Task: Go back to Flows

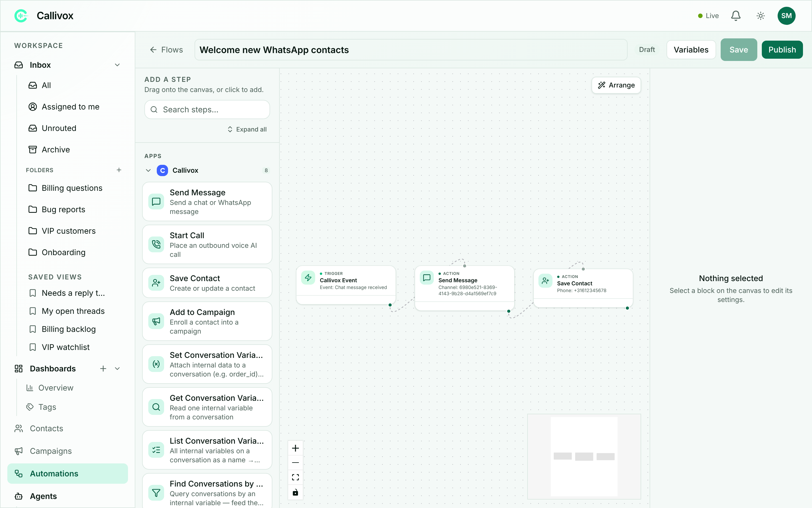Action: click(166, 50)
